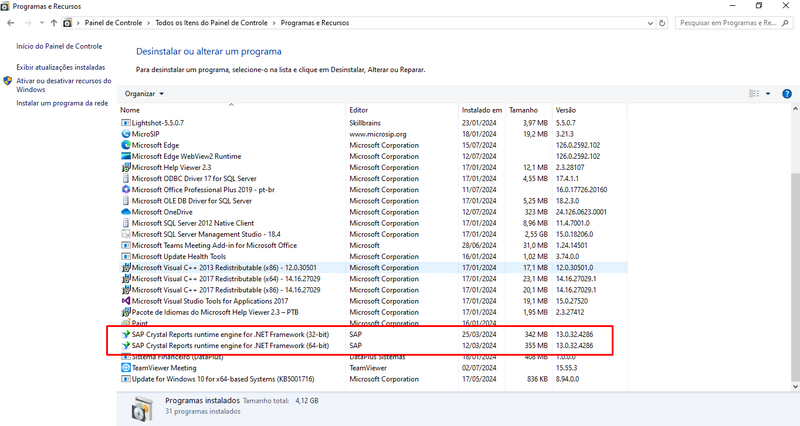Image resolution: width=800 pixels, height=426 pixels.
Task: Expand the Painel de Controle breadcrumb chevron
Action: point(149,23)
